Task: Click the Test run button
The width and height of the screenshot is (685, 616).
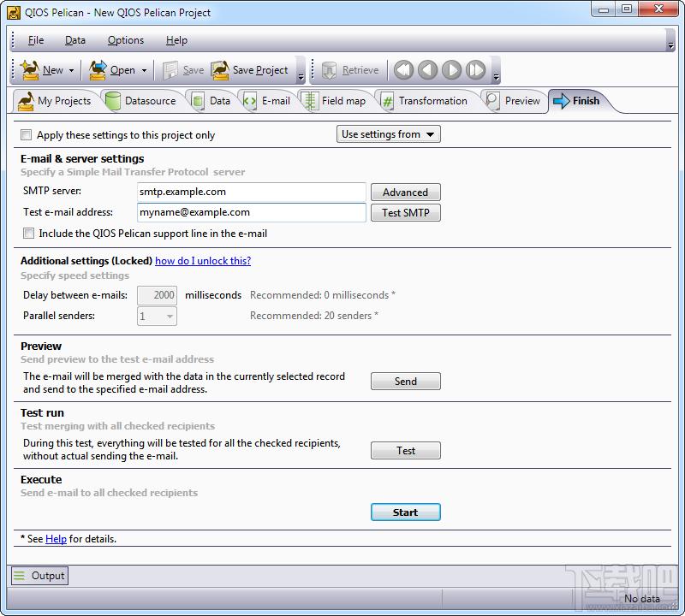Action: pyautogui.click(x=405, y=451)
